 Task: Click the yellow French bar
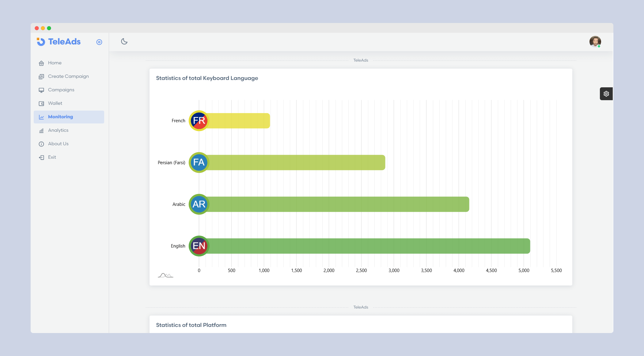point(239,121)
